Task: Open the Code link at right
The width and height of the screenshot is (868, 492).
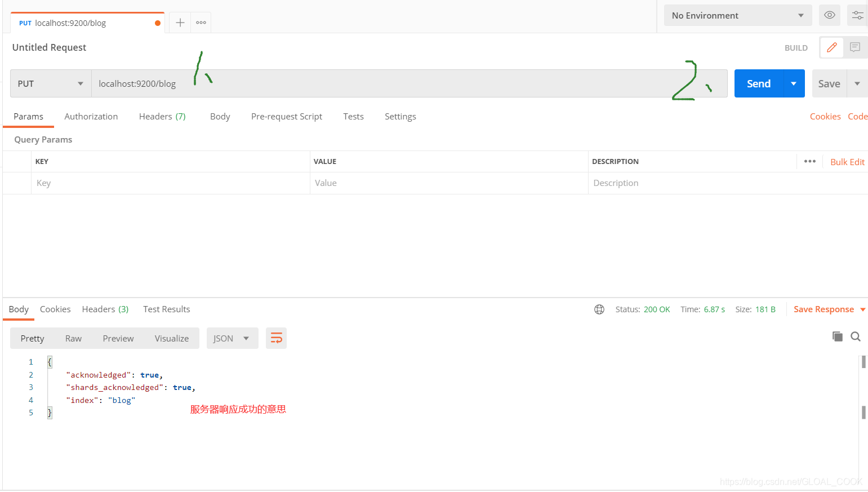Action: [x=857, y=116]
